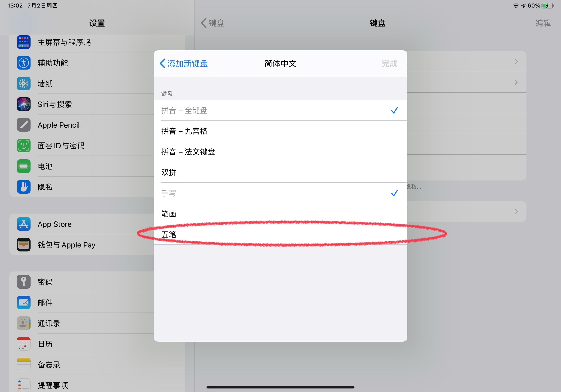
Task: Open Apple Pencil settings icon
Action: pos(24,125)
